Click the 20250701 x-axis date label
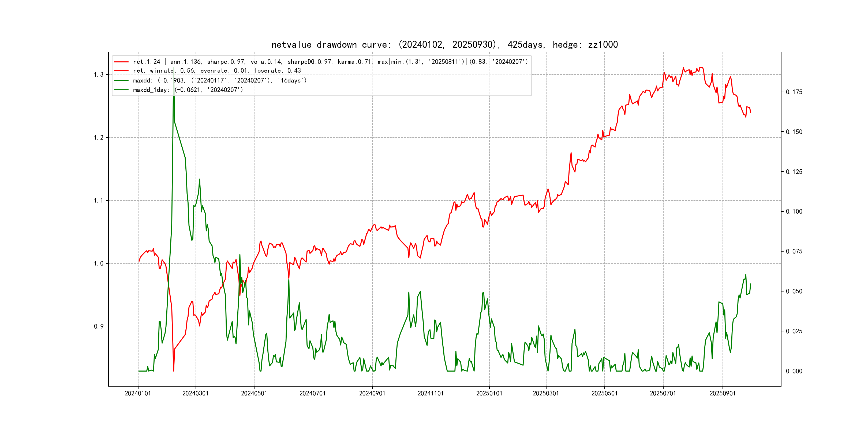 (x=663, y=393)
